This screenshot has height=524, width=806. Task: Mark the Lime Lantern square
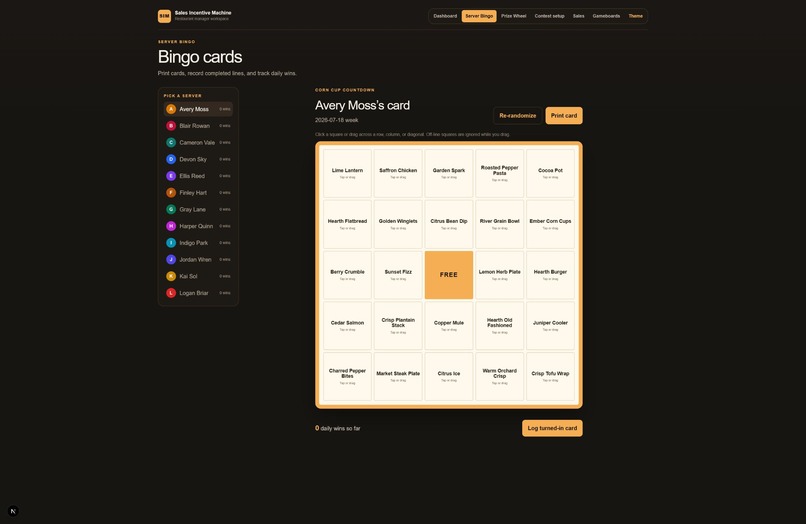tap(347, 173)
